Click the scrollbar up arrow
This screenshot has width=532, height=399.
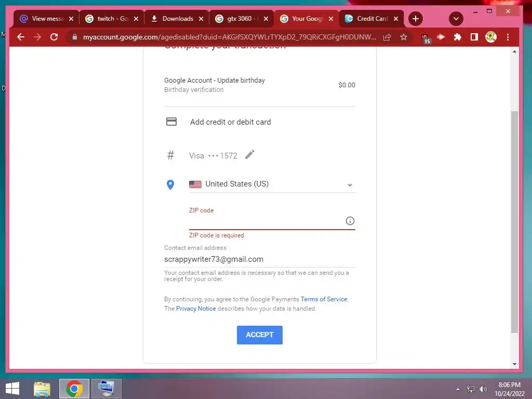(514, 51)
